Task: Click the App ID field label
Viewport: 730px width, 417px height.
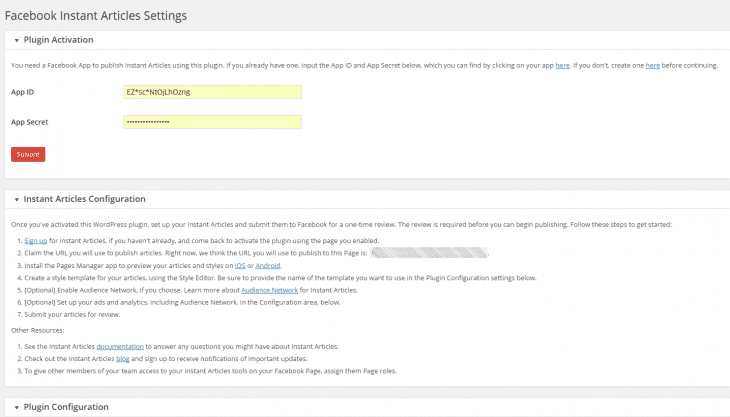Action: coord(22,92)
